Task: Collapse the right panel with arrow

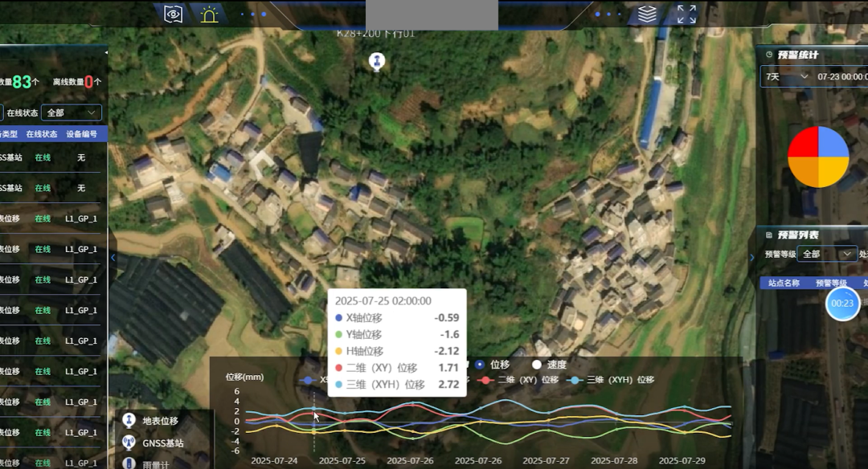Action: [751, 257]
